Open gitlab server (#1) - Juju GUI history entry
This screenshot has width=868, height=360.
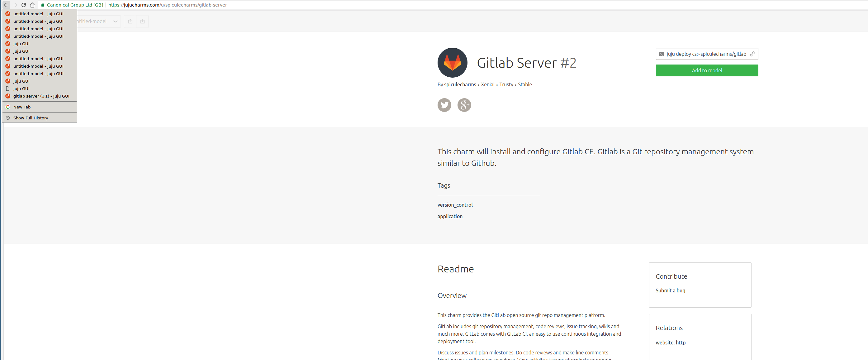(40, 96)
